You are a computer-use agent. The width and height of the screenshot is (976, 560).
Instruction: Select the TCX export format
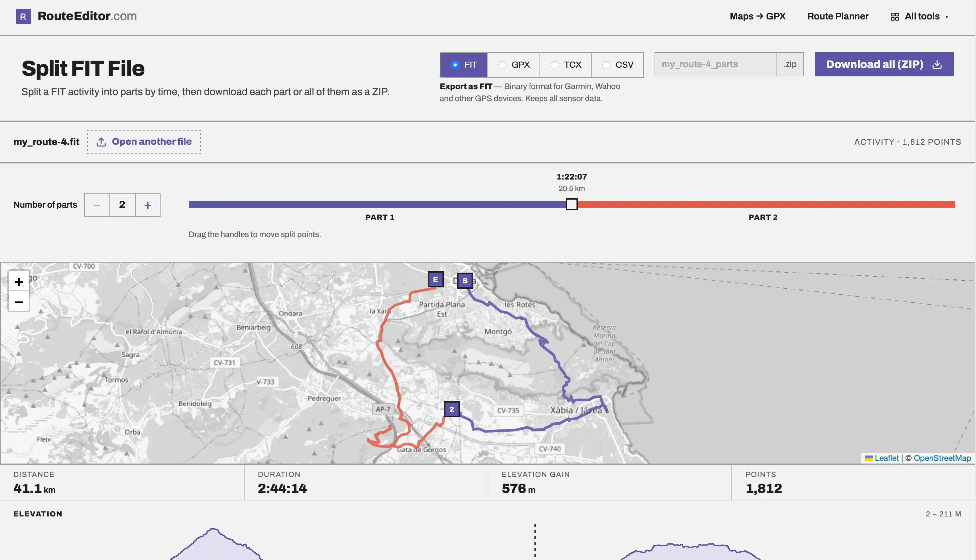(565, 65)
